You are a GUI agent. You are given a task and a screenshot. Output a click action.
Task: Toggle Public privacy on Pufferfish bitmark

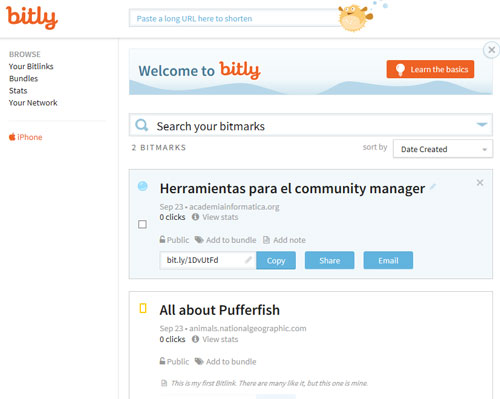pos(174,361)
